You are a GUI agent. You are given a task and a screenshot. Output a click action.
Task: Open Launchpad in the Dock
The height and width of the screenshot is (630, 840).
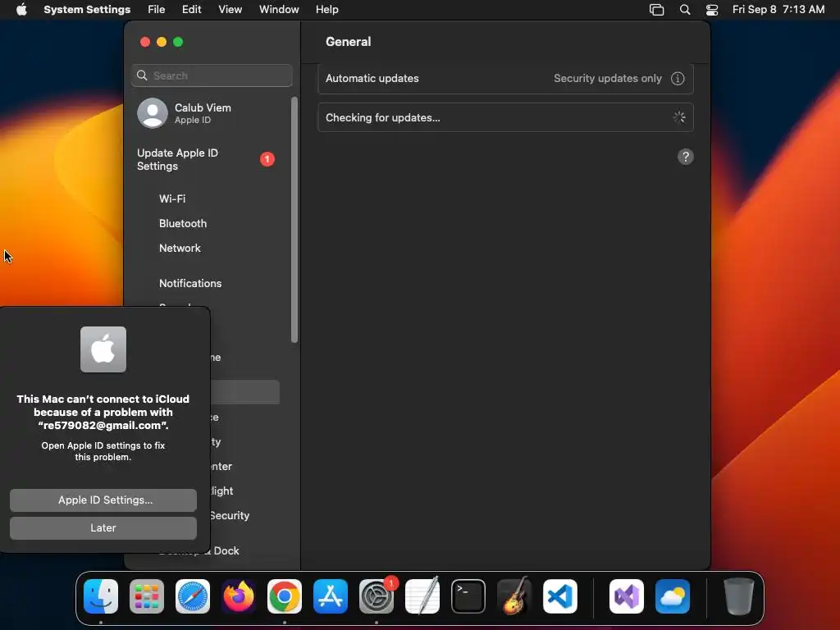coord(147,596)
